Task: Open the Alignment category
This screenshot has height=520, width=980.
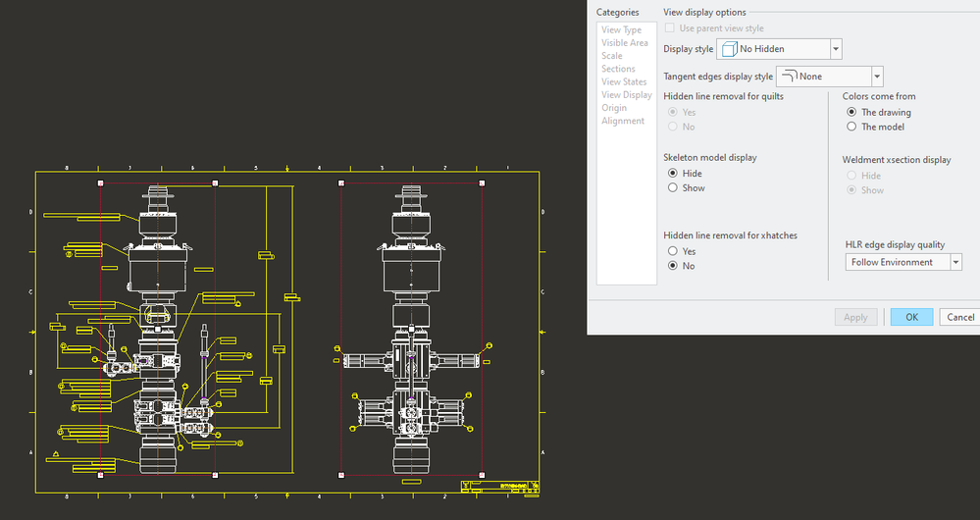Action: (x=623, y=121)
